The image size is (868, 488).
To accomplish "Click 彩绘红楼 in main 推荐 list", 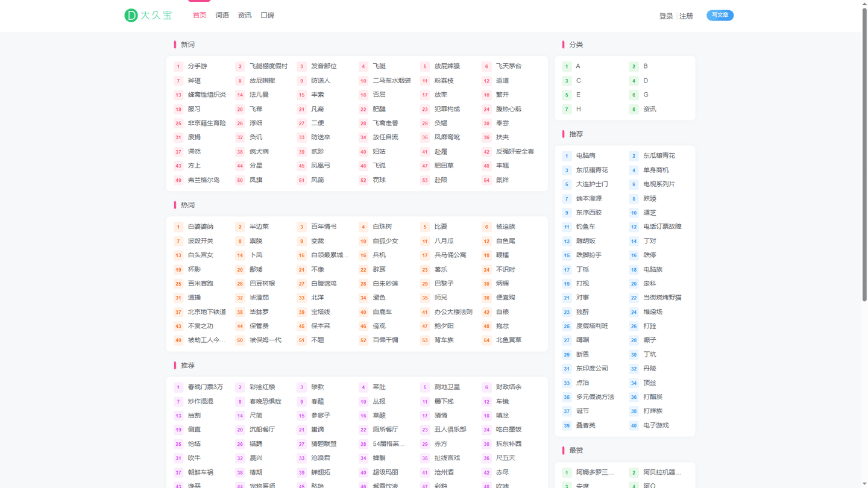I will [262, 387].
